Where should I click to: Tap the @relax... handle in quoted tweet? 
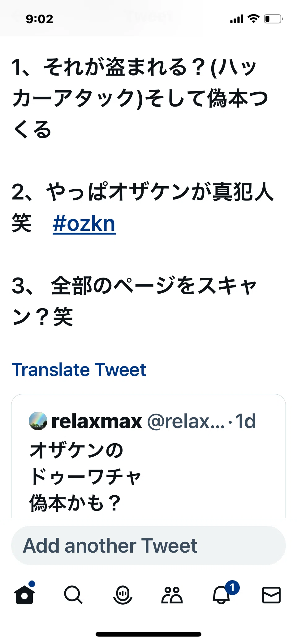pos(186,421)
